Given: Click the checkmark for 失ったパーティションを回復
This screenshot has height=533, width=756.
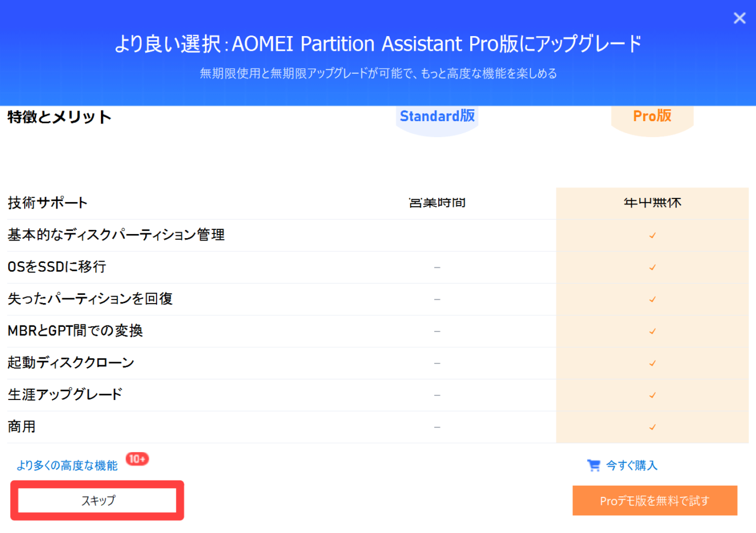Looking at the screenshot, I should (652, 299).
